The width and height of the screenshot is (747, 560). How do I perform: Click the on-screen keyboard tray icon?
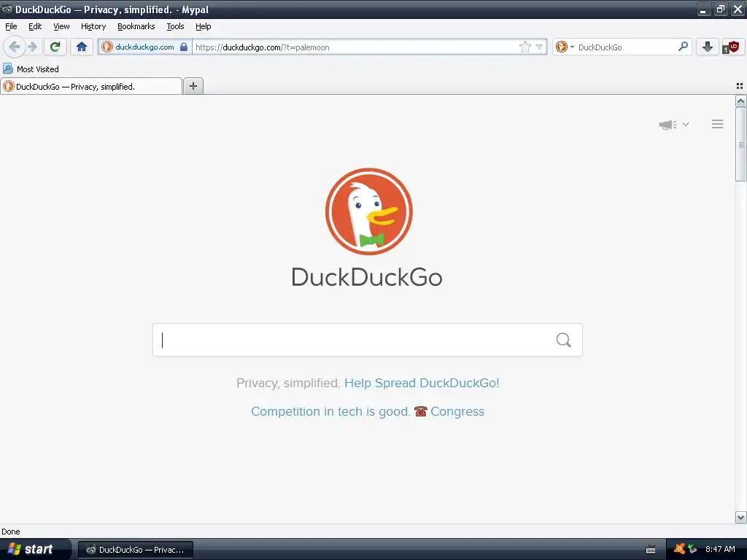[650, 549]
